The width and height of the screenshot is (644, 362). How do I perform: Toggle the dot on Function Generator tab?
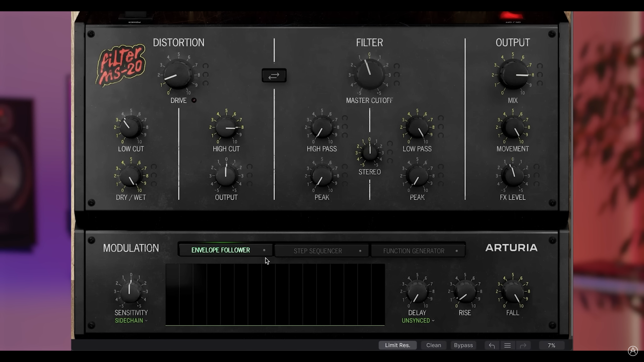[x=457, y=251]
